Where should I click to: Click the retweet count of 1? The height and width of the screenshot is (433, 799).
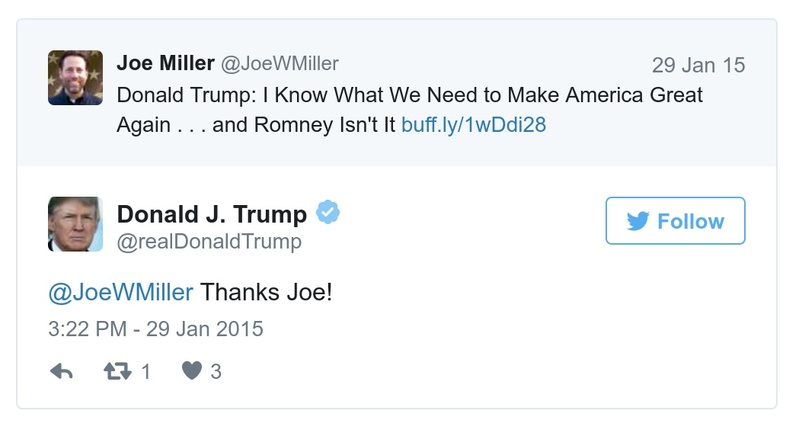(146, 372)
